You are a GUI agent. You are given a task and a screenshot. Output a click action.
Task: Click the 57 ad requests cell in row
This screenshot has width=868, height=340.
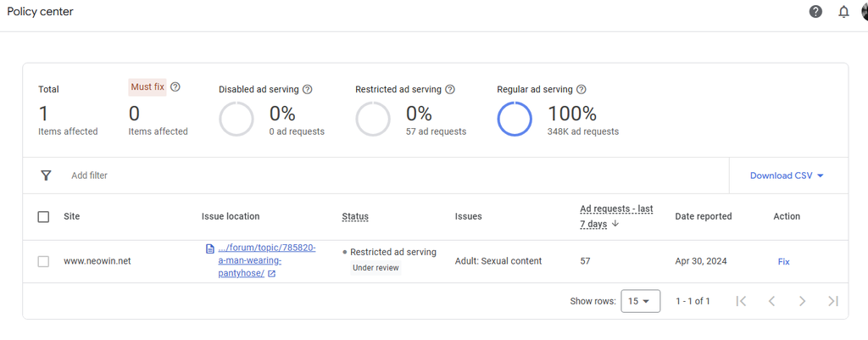tap(585, 261)
